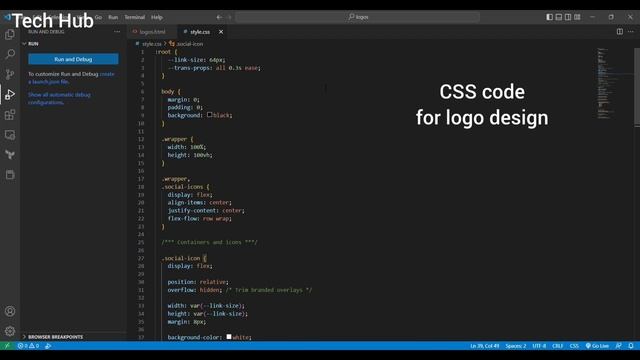The width and height of the screenshot is (640, 360).
Task: Change the UTF-8 file encoding
Action: [539, 346]
